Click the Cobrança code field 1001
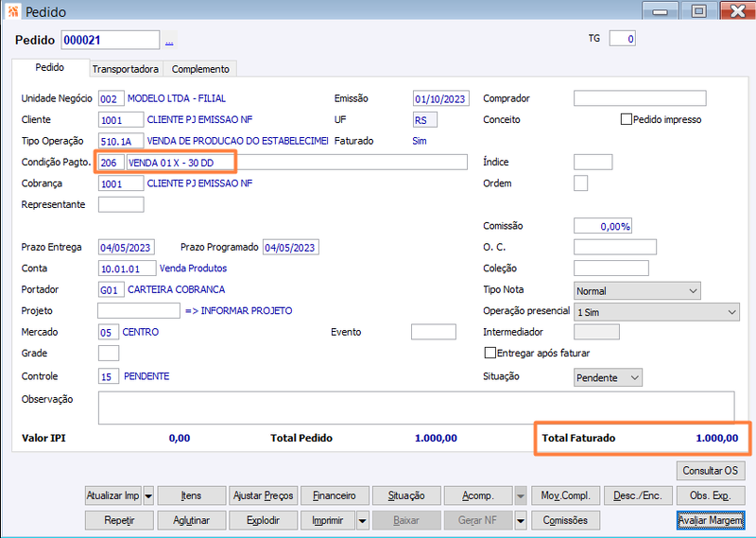 click(x=121, y=183)
